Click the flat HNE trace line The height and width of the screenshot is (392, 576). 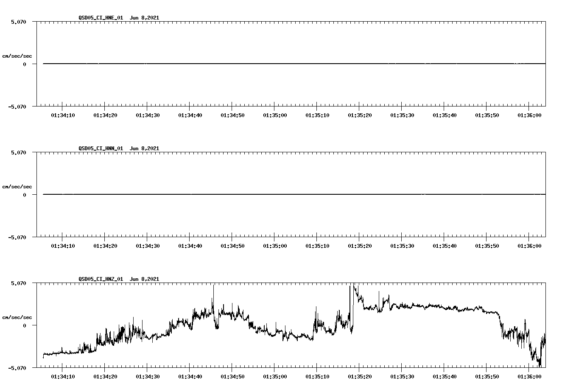point(294,64)
